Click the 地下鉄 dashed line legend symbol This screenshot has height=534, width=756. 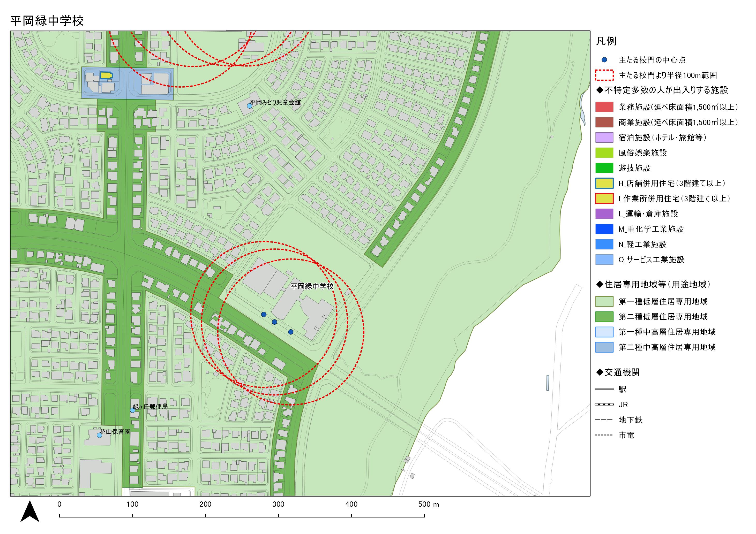coord(604,420)
